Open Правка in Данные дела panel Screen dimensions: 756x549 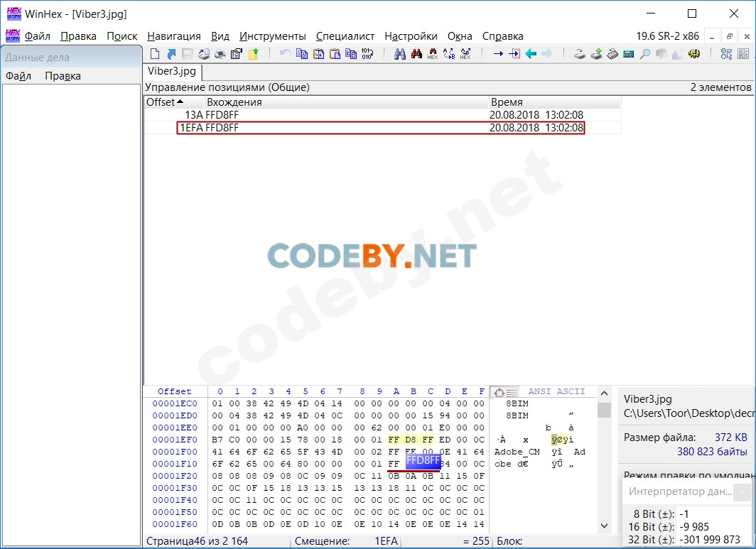point(63,76)
